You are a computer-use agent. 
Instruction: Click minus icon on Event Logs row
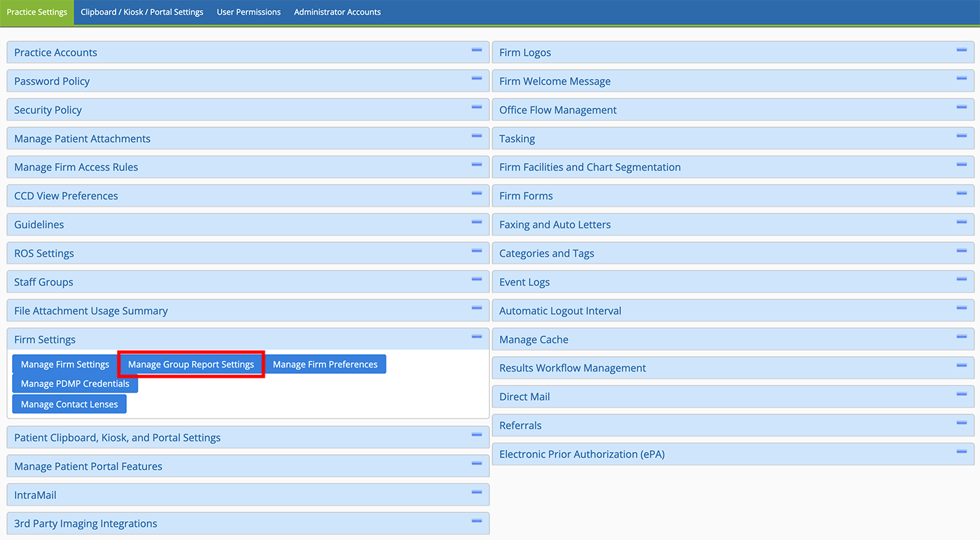961,280
